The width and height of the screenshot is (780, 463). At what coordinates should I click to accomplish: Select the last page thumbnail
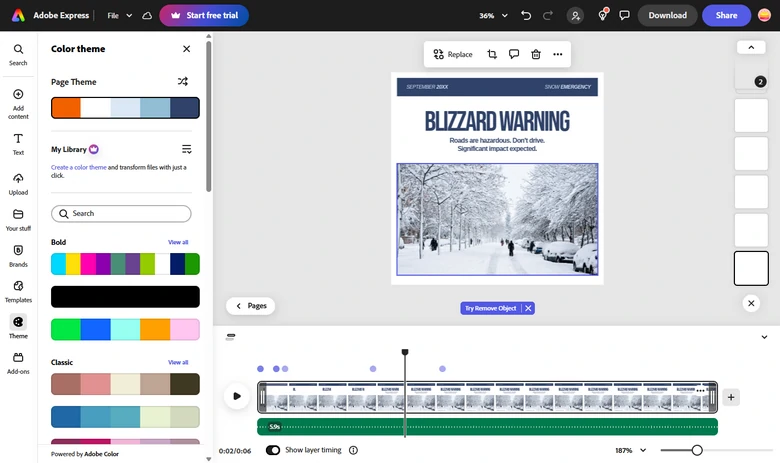(x=751, y=268)
